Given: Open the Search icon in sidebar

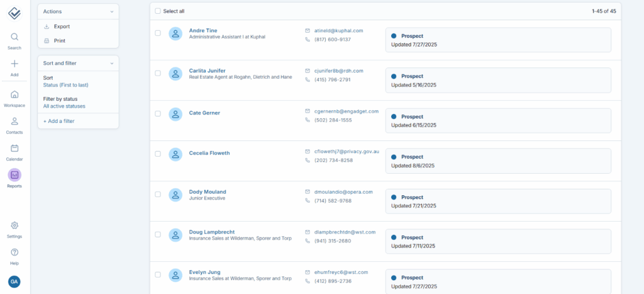Looking at the screenshot, I should point(14,37).
